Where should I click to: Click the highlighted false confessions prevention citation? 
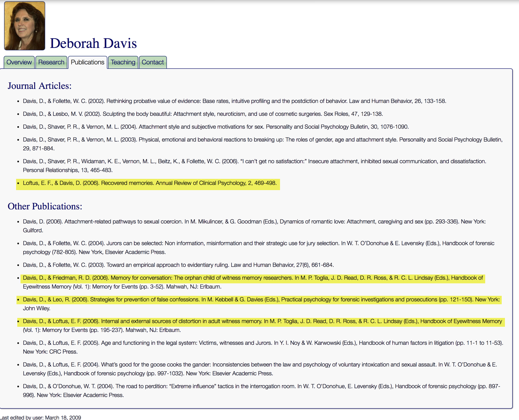click(261, 300)
